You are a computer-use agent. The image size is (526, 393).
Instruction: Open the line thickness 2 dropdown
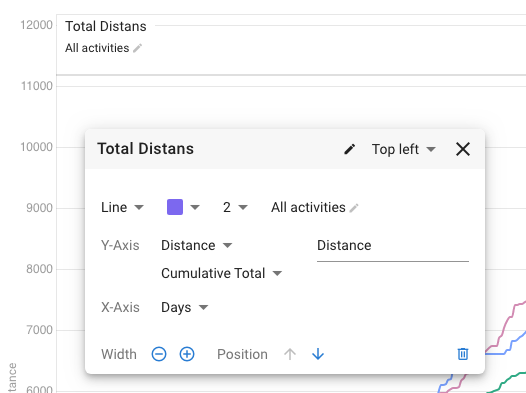[235, 207]
